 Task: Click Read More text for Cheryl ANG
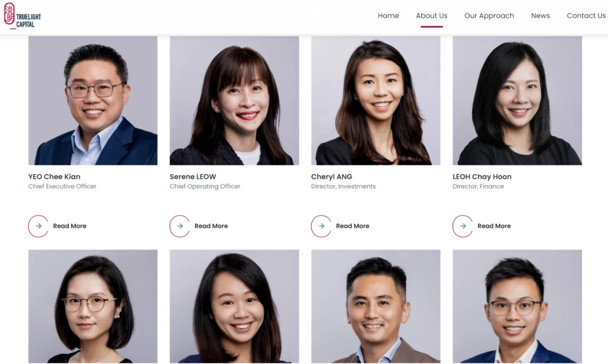coord(352,226)
